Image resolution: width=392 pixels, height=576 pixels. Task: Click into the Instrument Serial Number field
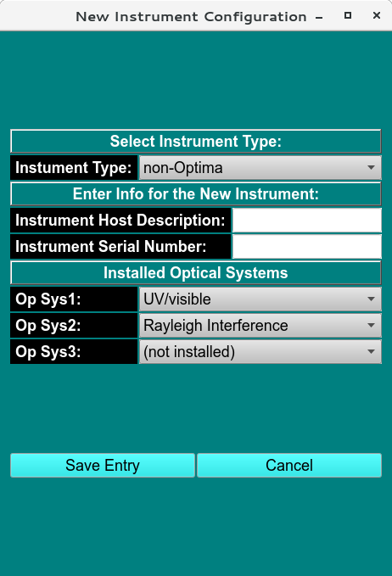307,247
